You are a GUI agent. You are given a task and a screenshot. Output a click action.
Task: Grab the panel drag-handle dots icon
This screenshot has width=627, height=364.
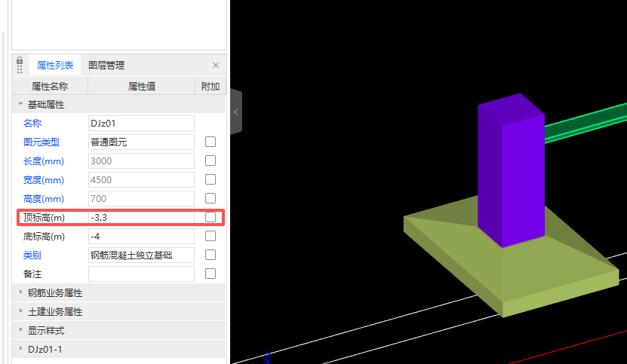[x=20, y=70]
